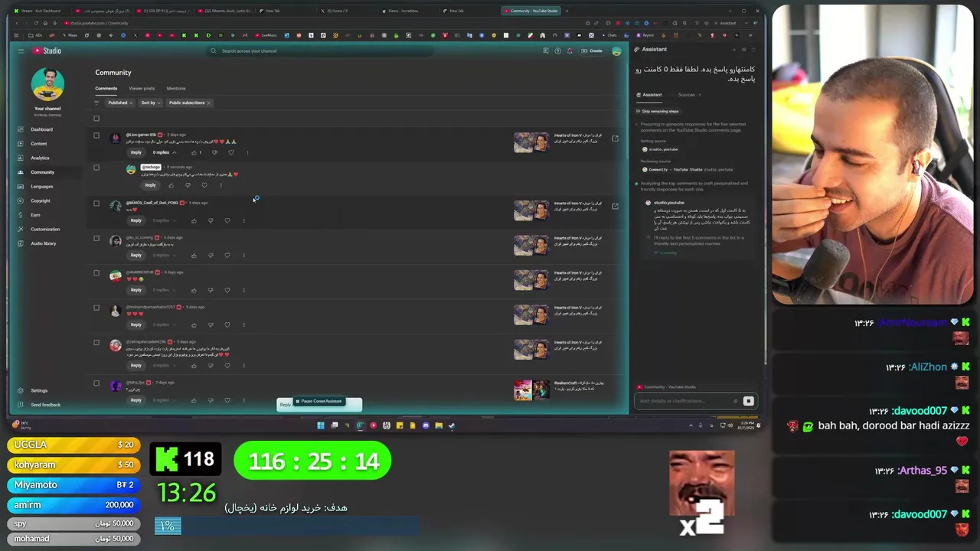Open the RealismCraft video thumbnail
The width and height of the screenshot is (980, 551).
[531, 390]
